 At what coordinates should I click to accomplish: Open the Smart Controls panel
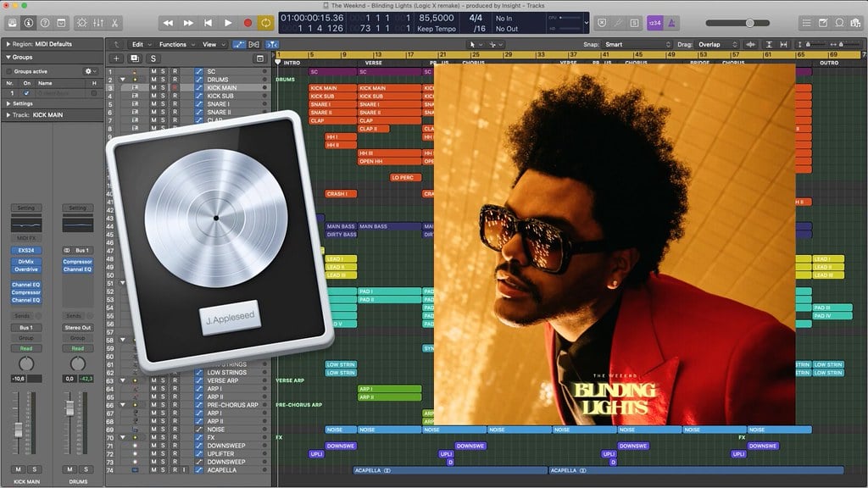coord(81,22)
